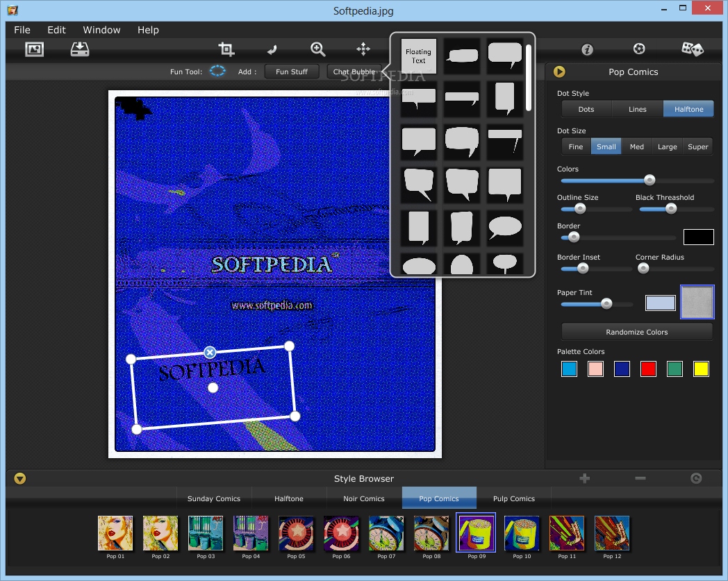Select the Pop 05 style thumbnail
The height and width of the screenshot is (581, 728).
click(x=296, y=533)
